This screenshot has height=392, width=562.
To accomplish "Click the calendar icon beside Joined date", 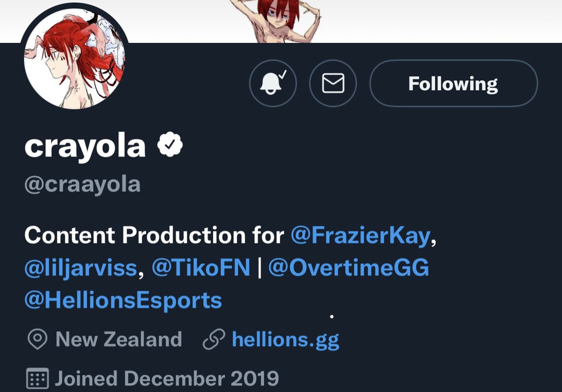I will pyautogui.click(x=37, y=379).
